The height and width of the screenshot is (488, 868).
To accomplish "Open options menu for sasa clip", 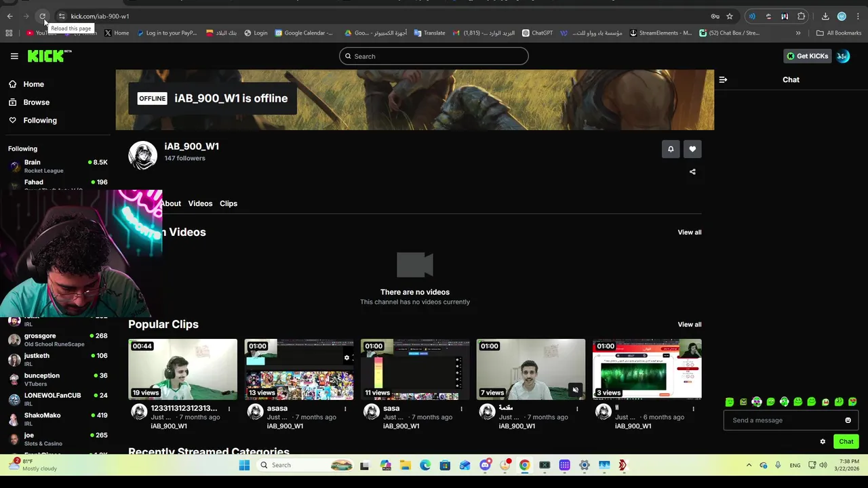I will click(x=461, y=409).
